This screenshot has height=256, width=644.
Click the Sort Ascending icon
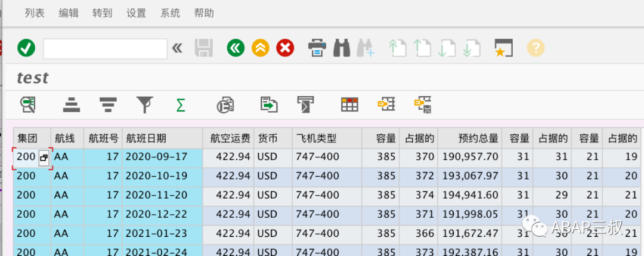point(72,105)
